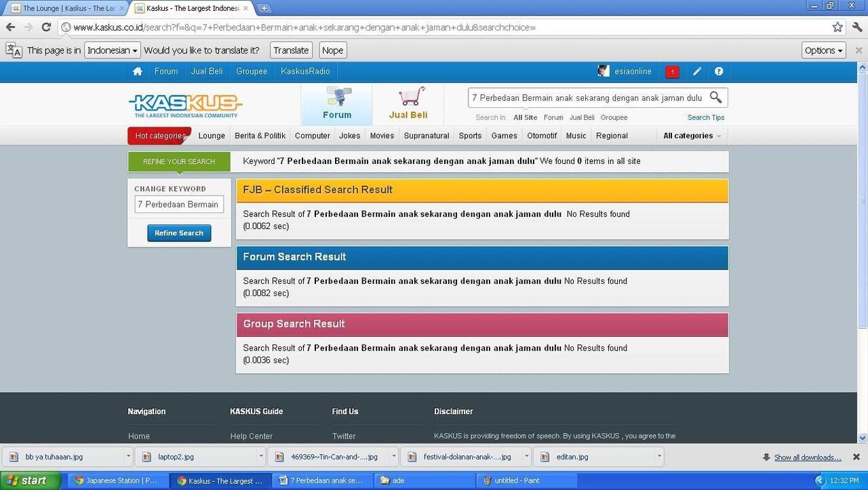Click the Translate button

(x=292, y=50)
